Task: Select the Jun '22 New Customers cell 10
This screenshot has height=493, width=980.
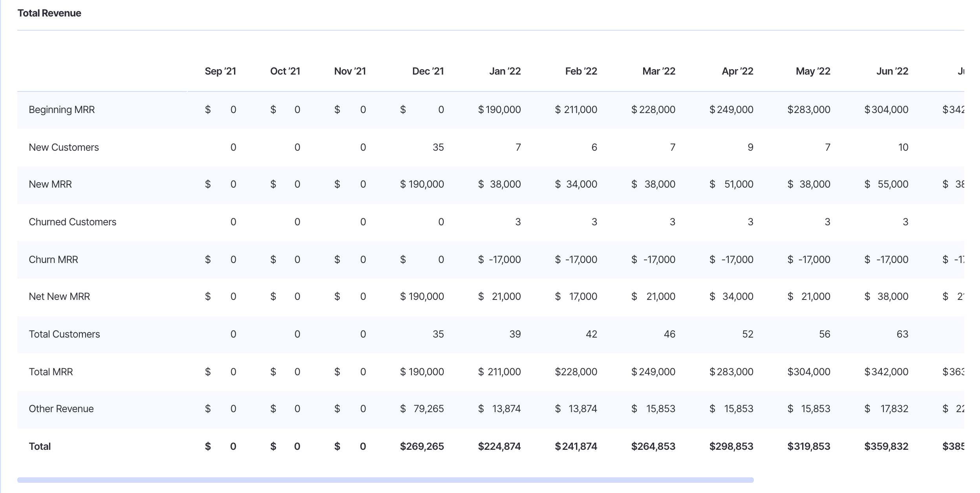Action: tap(903, 148)
